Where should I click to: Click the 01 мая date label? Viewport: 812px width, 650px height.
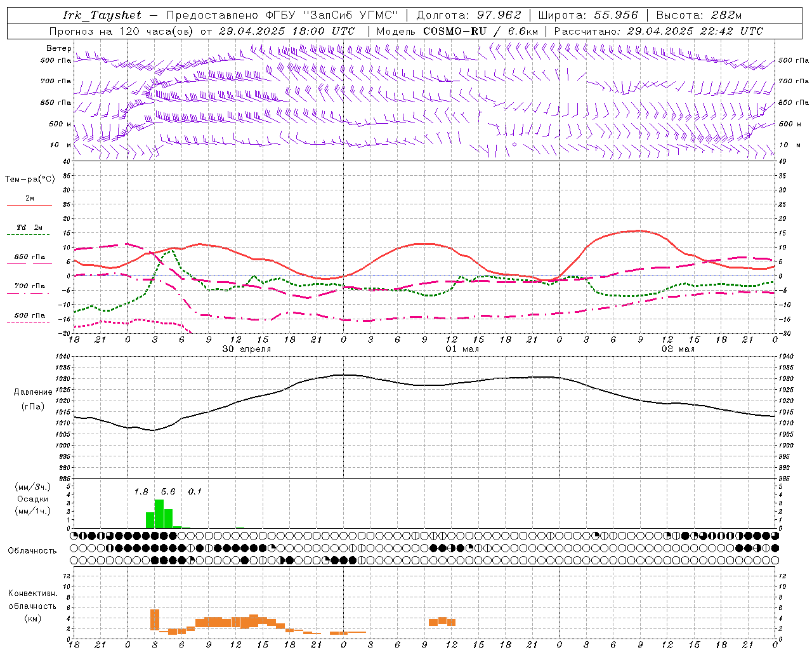click(462, 349)
